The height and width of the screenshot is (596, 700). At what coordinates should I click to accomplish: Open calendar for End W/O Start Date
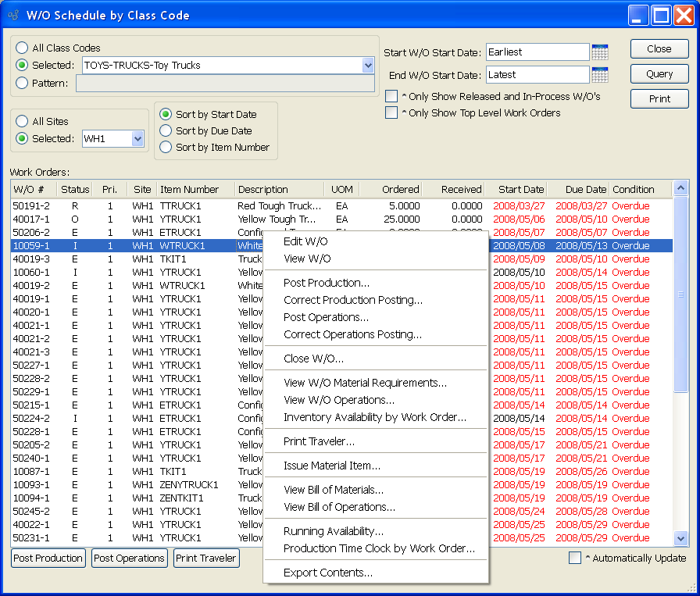599,75
